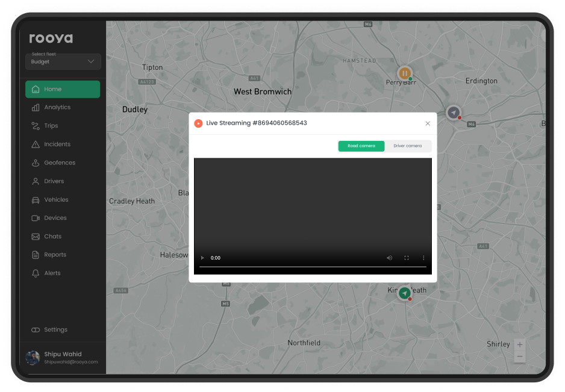Open the Devices camera icon

[36, 218]
